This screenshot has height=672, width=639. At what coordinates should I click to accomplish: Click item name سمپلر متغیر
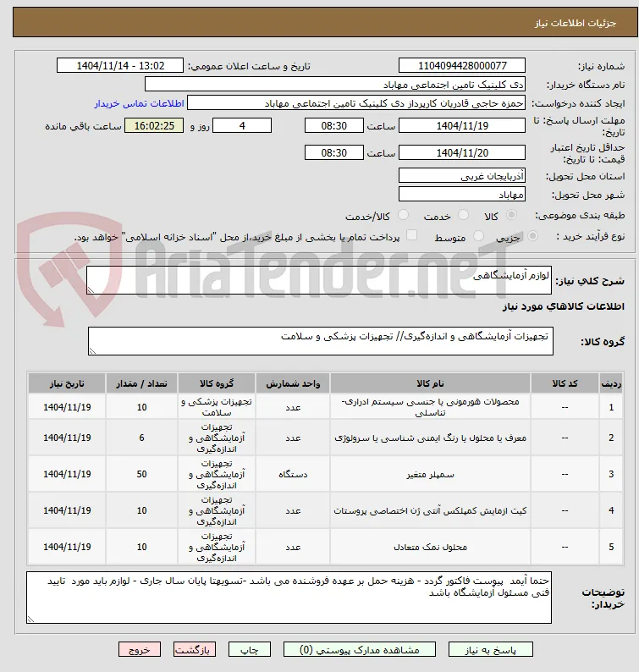coord(430,475)
